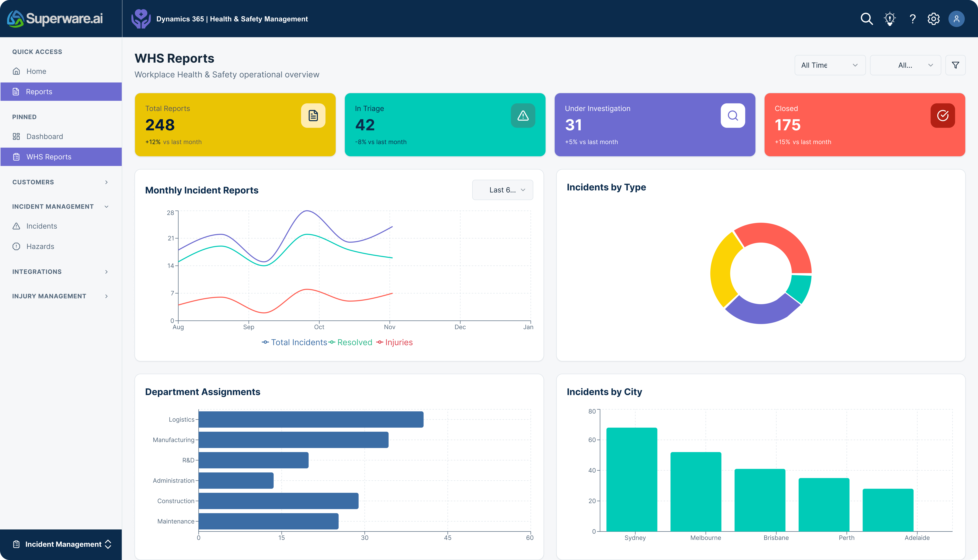Open the Dashboard pinned item

[44, 137]
